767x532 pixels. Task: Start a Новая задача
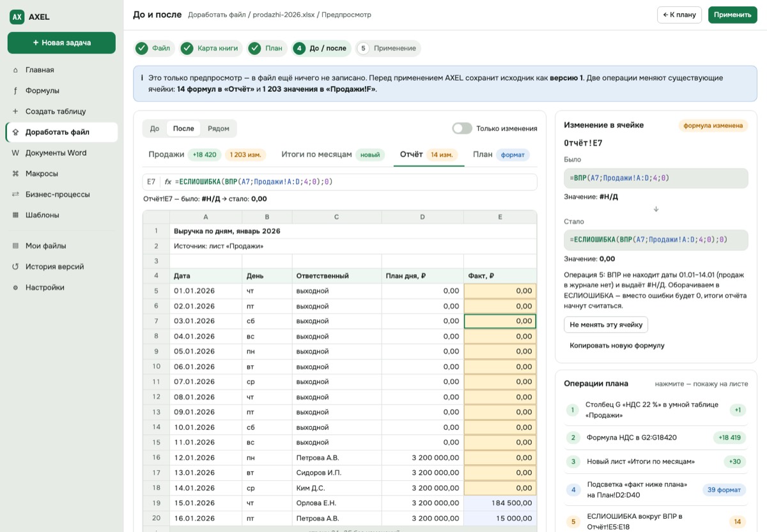(61, 43)
